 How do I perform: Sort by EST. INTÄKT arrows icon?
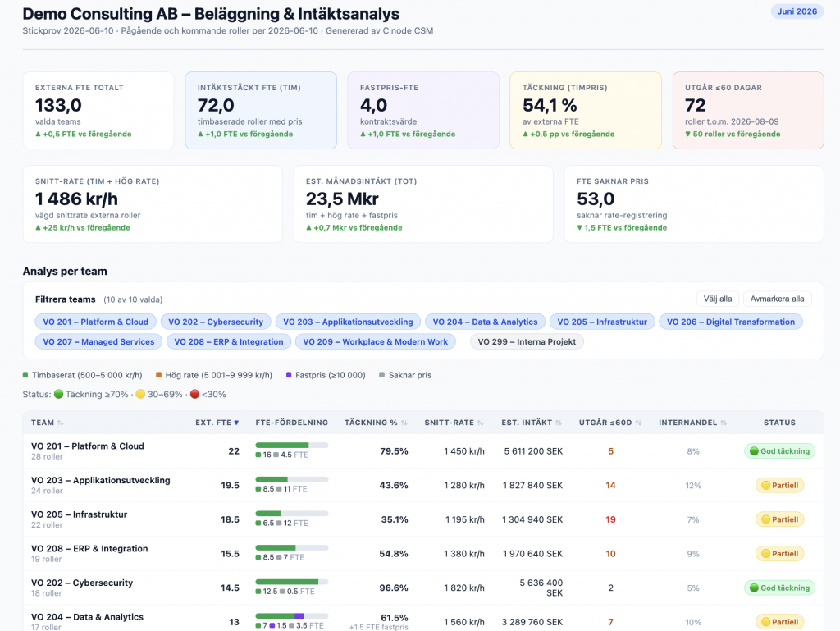click(x=559, y=423)
